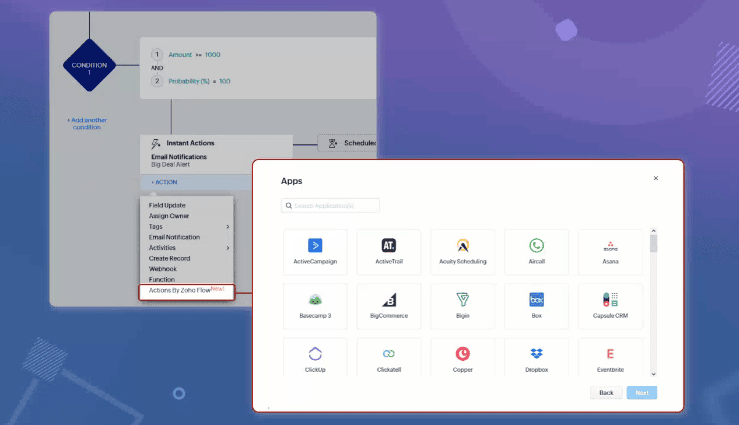The width and height of the screenshot is (739, 425).
Task: Select the Capsule CRM app icon
Action: pos(610,300)
